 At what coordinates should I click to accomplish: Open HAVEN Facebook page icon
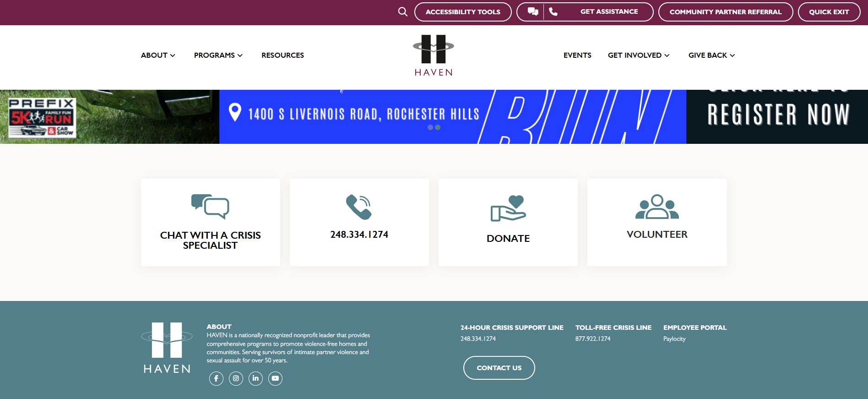click(216, 378)
